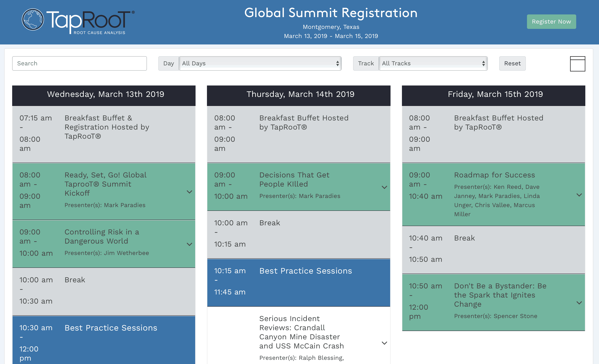Focus the Search input field
599x364 pixels.
tap(79, 63)
